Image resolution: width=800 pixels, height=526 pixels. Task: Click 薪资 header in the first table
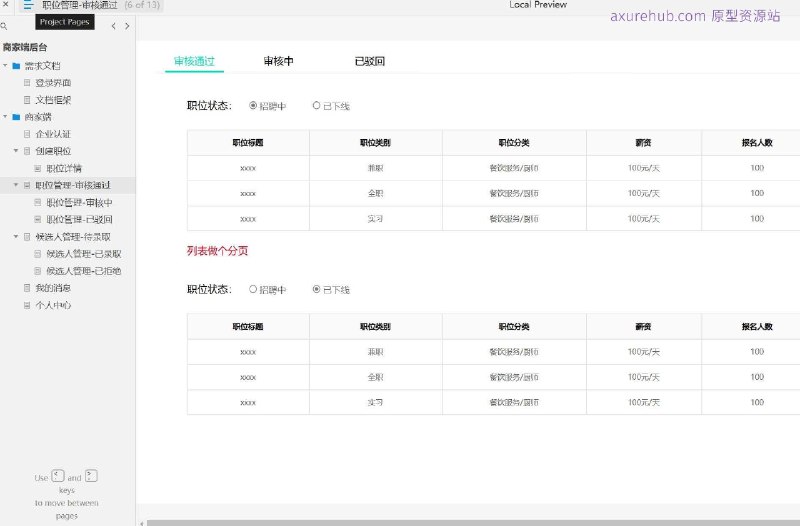click(643, 143)
